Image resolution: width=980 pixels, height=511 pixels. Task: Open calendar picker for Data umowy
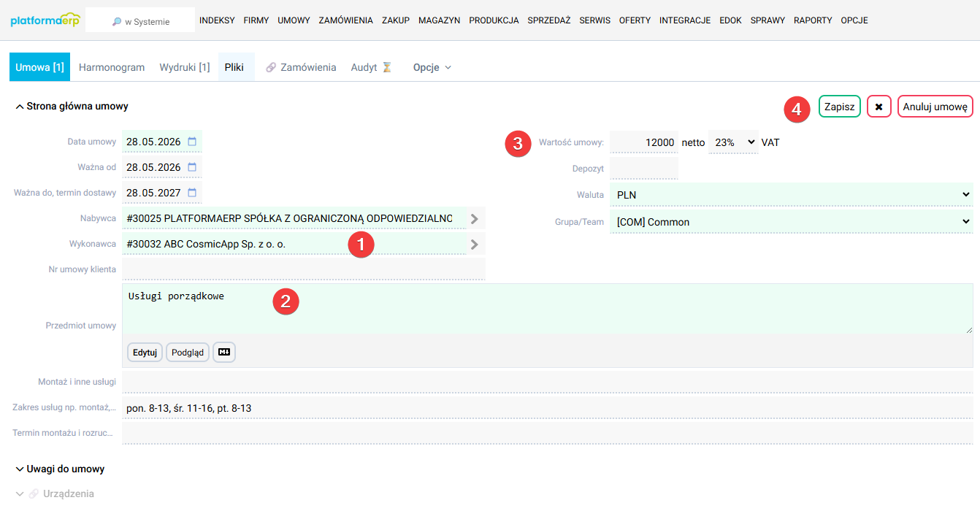click(x=192, y=142)
